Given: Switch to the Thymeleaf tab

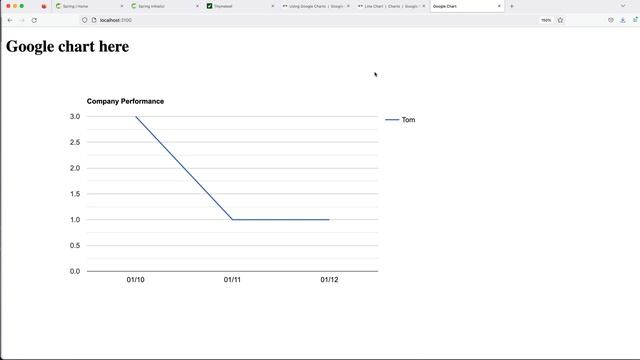Looking at the screenshot, I should [240, 6].
